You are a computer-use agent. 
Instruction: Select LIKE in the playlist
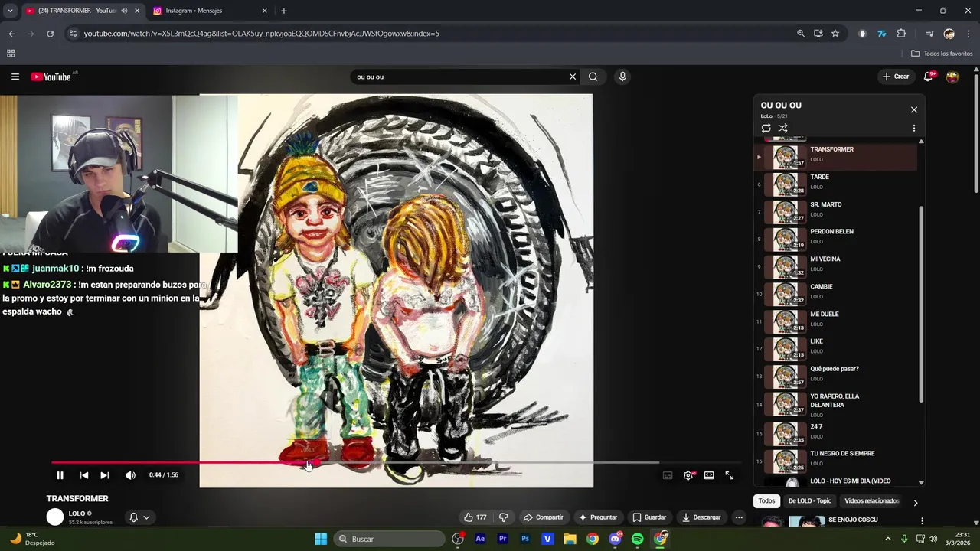pyautogui.click(x=836, y=349)
